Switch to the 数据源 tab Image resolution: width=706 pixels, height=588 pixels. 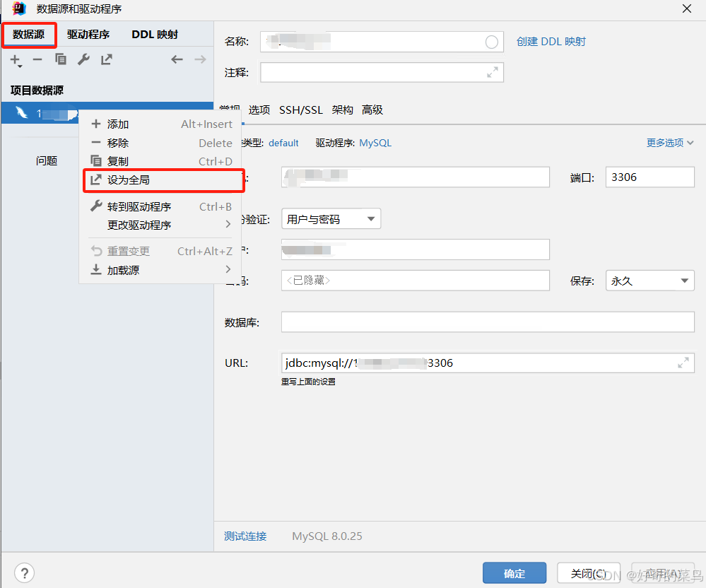click(29, 35)
